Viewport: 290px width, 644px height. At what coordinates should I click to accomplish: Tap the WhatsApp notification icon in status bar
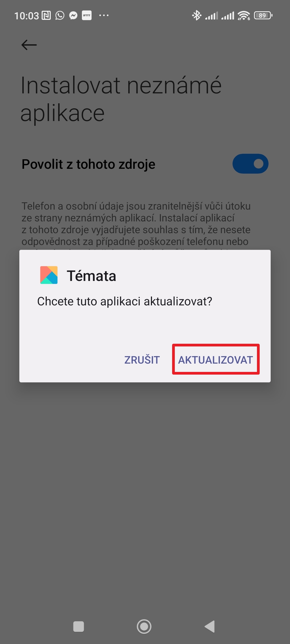(x=60, y=16)
